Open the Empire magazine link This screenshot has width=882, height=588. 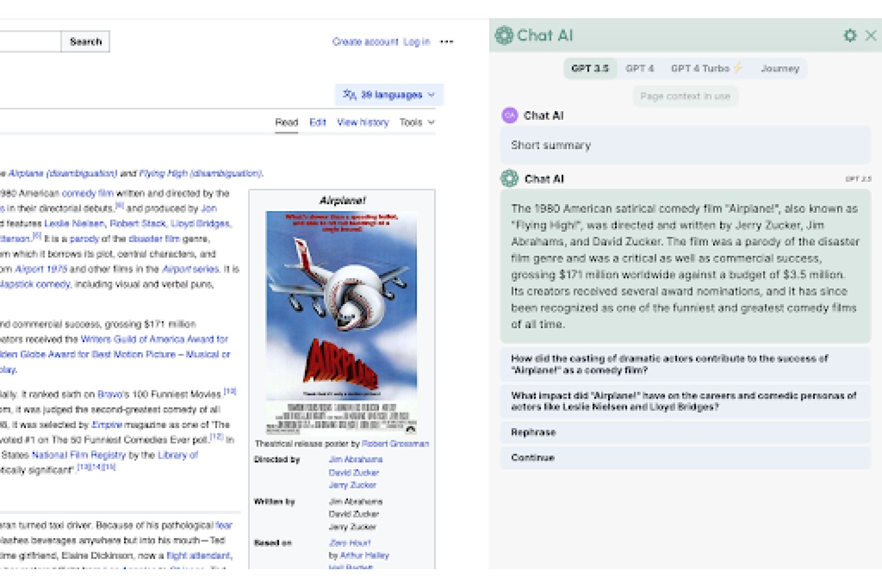coord(107,425)
